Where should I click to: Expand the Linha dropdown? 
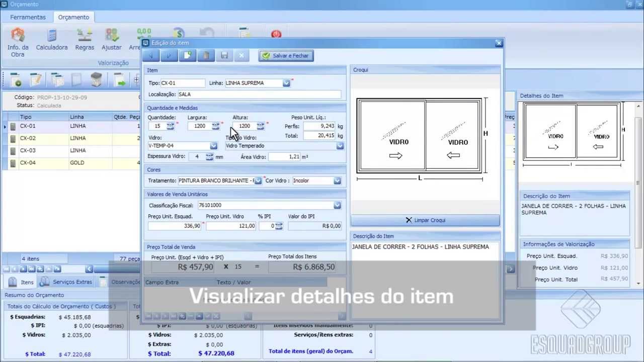pyautogui.click(x=286, y=83)
